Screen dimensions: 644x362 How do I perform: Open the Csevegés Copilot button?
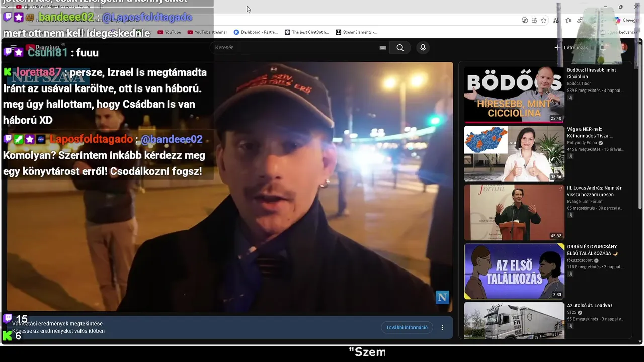coord(626,20)
